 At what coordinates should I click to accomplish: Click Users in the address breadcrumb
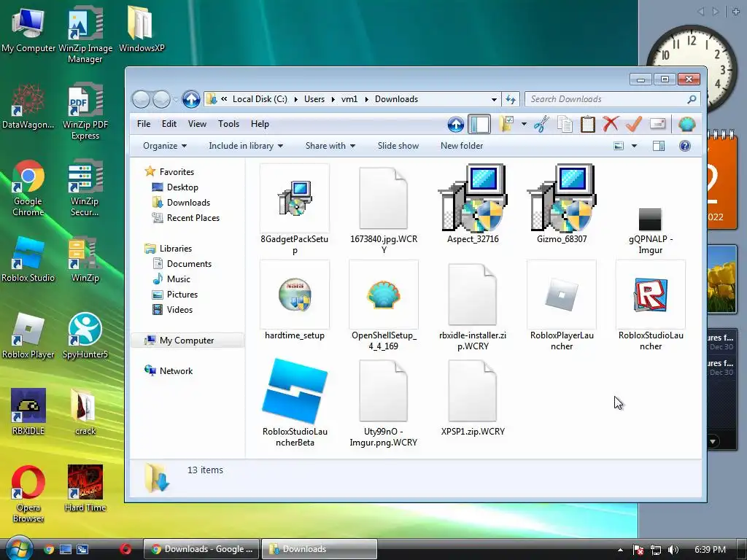[x=314, y=99]
